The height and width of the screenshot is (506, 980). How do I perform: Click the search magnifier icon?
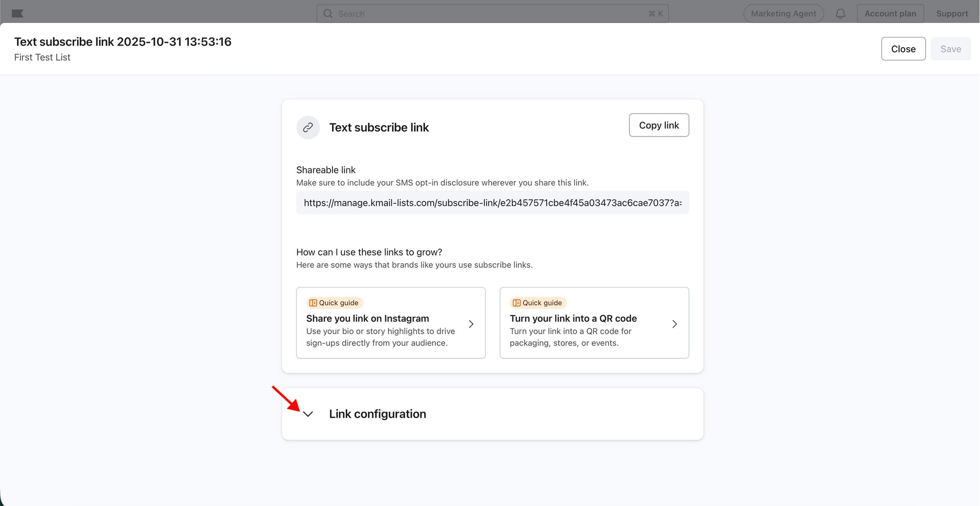point(328,14)
